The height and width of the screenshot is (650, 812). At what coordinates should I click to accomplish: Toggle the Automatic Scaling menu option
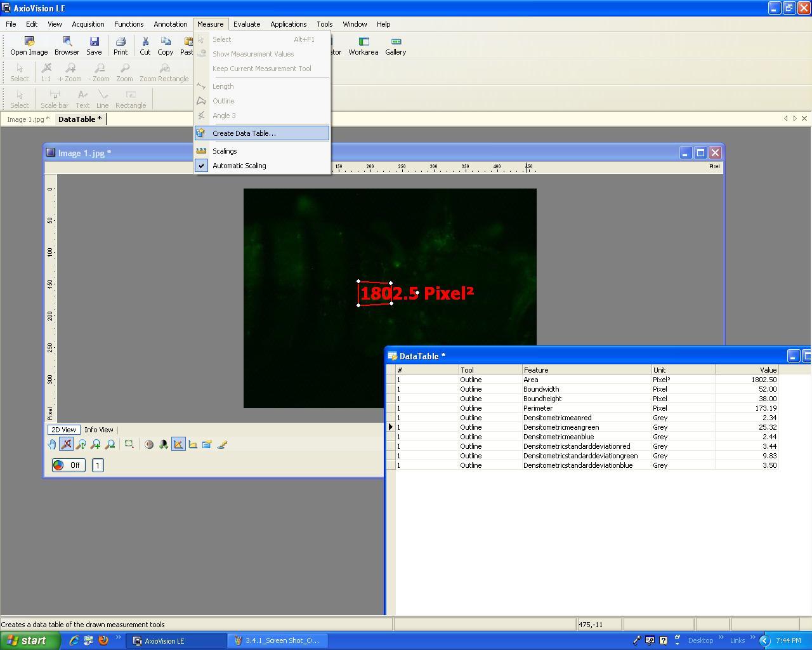click(239, 166)
